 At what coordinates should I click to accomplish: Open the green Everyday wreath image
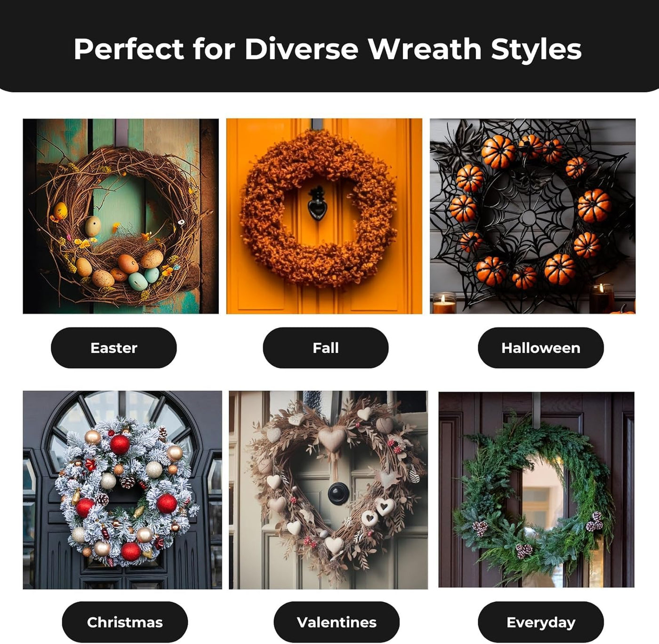point(537,490)
